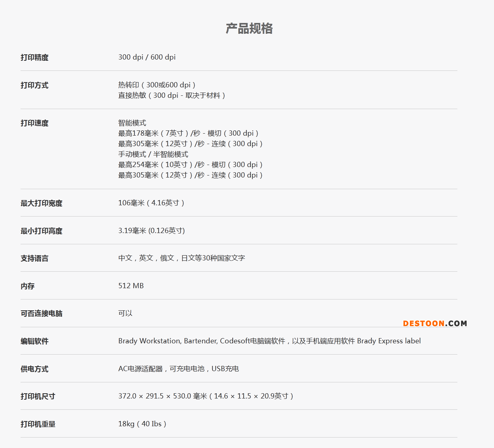Select the 可否连接电脑 label
Viewport: 494px width, 448px height.
41,314
